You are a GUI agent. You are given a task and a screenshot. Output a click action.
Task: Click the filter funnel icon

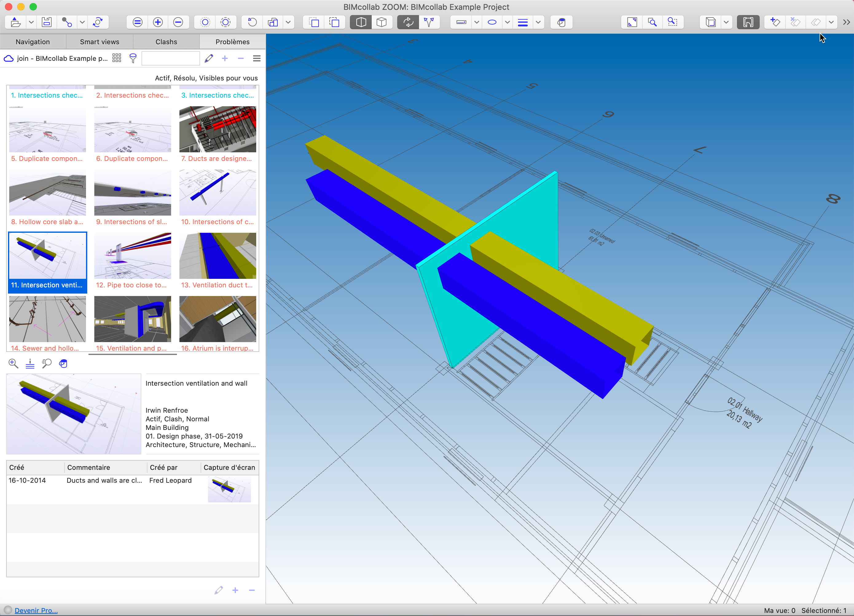(x=133, y=58)
